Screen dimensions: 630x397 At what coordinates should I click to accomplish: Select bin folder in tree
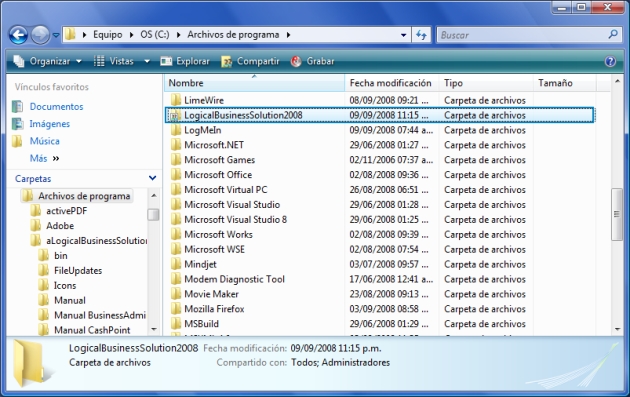tap(61, 256)
